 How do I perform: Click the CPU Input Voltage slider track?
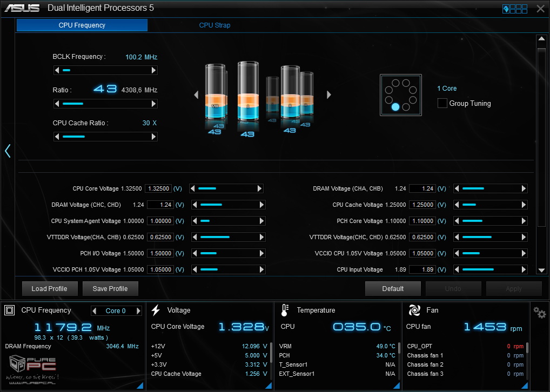pos(491,269)
